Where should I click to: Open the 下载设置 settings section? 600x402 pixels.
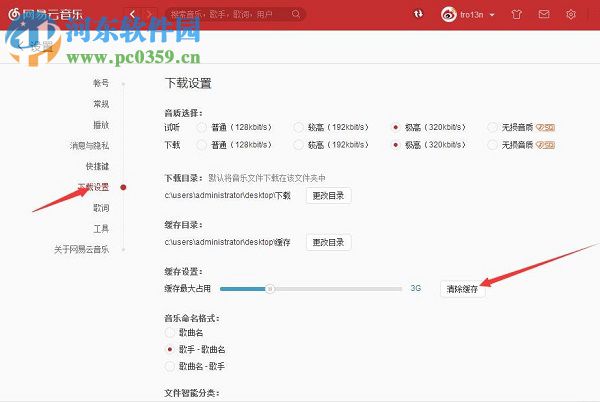point(93,187)
